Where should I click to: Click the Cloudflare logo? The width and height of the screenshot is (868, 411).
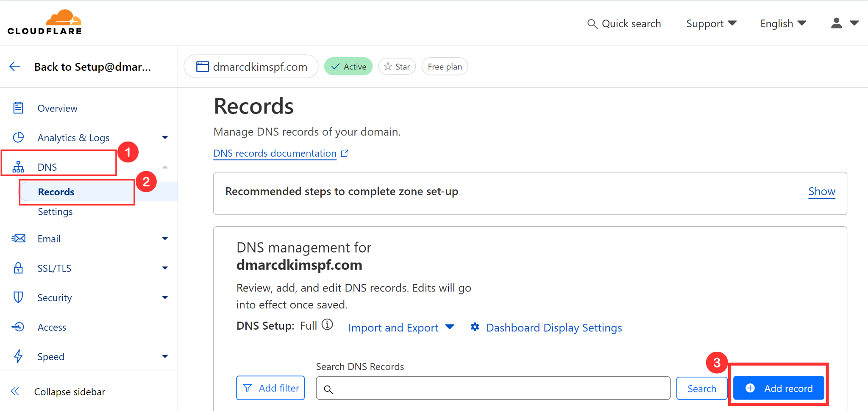45,22
